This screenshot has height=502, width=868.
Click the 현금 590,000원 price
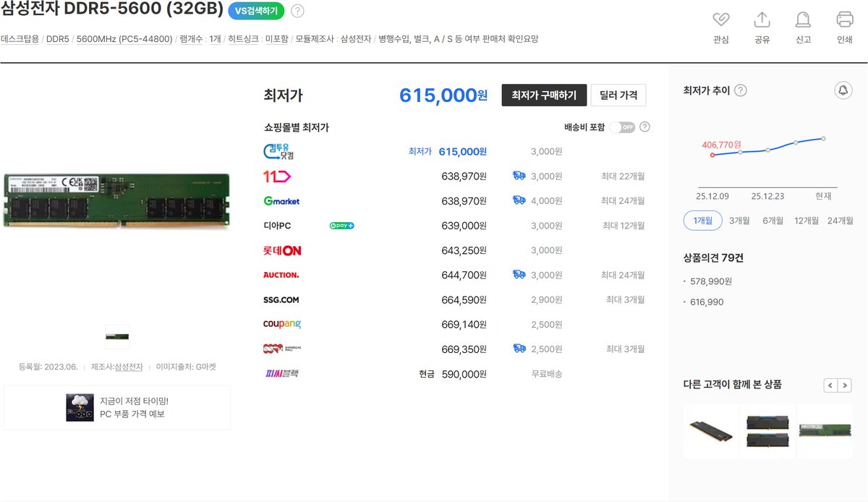(x=452, y=374)
